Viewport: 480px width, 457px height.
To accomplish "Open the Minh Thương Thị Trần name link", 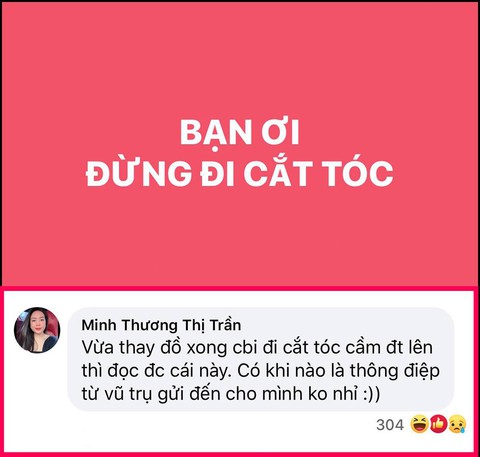I will [161, 325].
